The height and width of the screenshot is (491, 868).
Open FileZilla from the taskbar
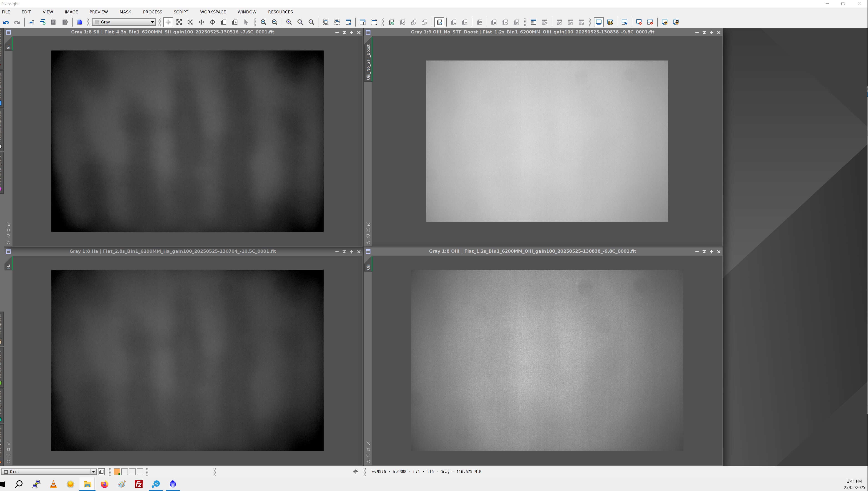(x=138, y=484)
